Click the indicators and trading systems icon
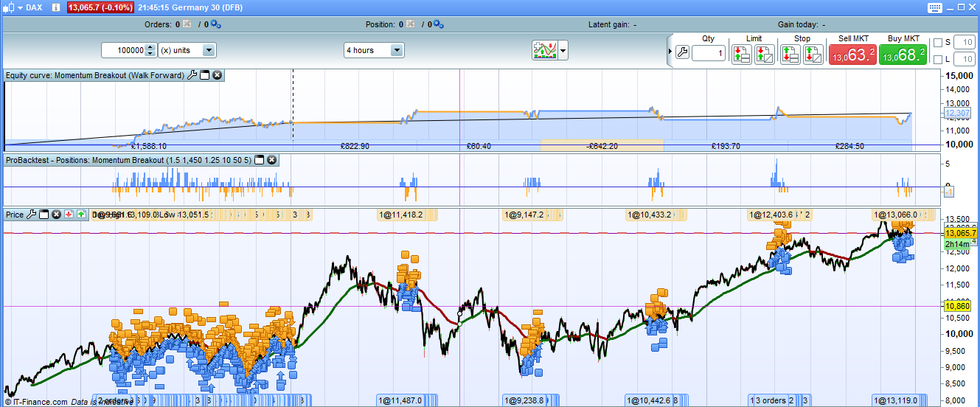This screenshot has width=980, height=407. coord(544,50)
